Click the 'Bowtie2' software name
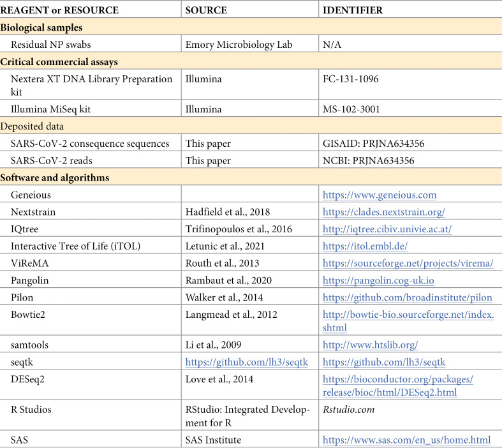The width and height of the screenshot is (502, 448). click(28, 314)
